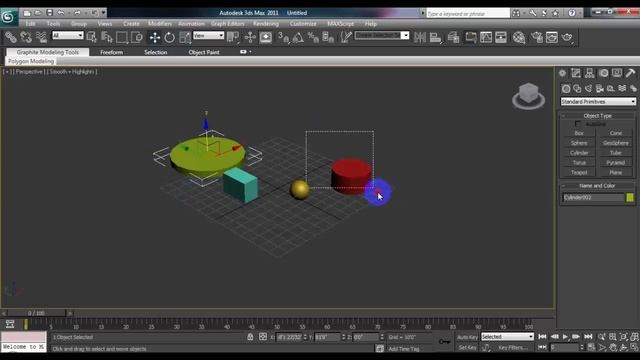Screen dimensions: 640x360
Task: Switch to the Utilities hammer panel tab
Action: tap(631, 73)
